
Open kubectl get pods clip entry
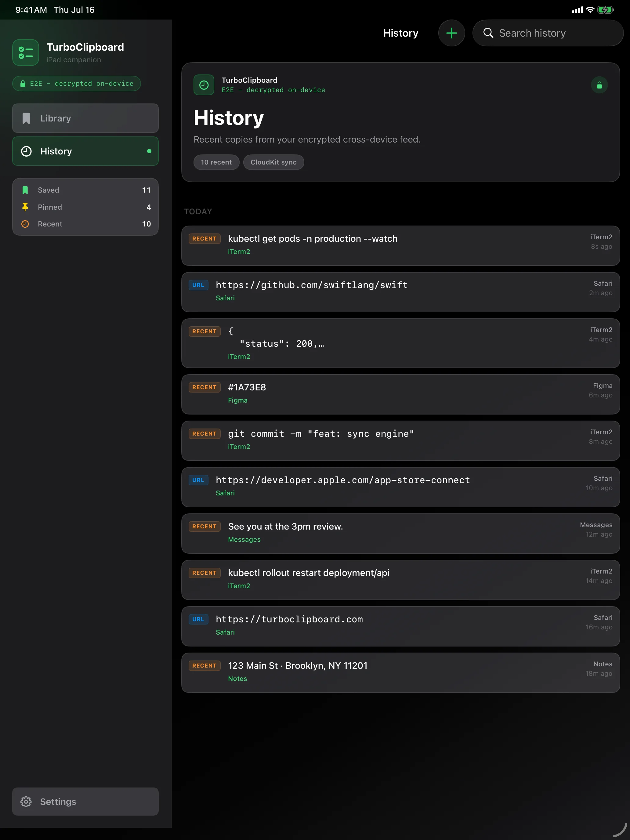click(x=401, y=246)
